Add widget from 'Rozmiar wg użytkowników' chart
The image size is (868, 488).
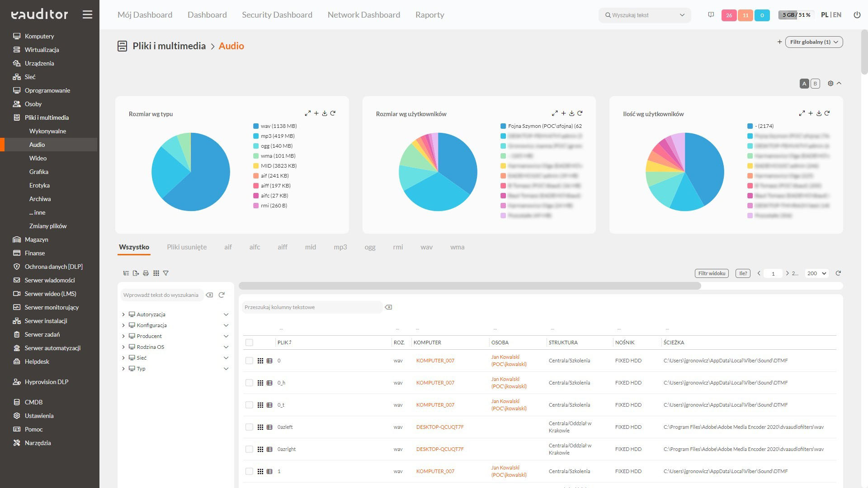563,113
